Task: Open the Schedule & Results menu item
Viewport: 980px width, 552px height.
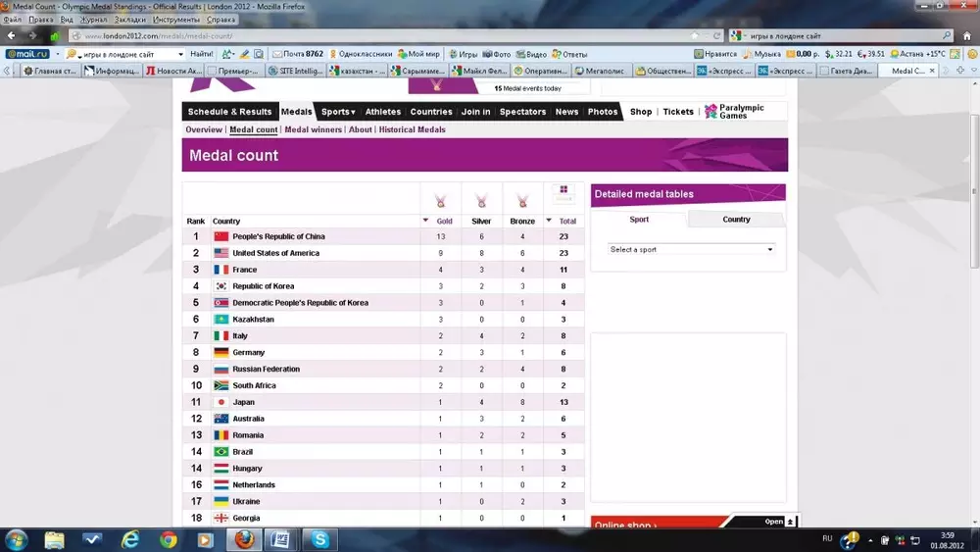Action: coord(229,112)
